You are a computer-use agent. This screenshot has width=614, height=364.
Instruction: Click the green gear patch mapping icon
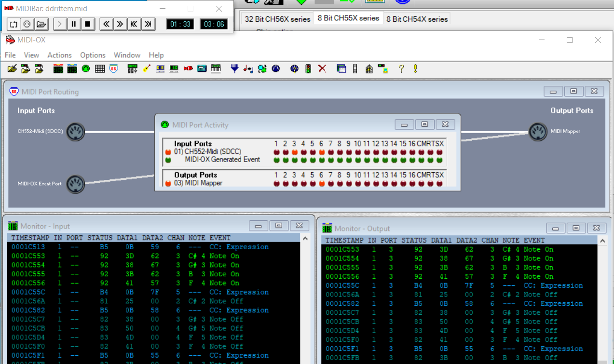point(262,69)
